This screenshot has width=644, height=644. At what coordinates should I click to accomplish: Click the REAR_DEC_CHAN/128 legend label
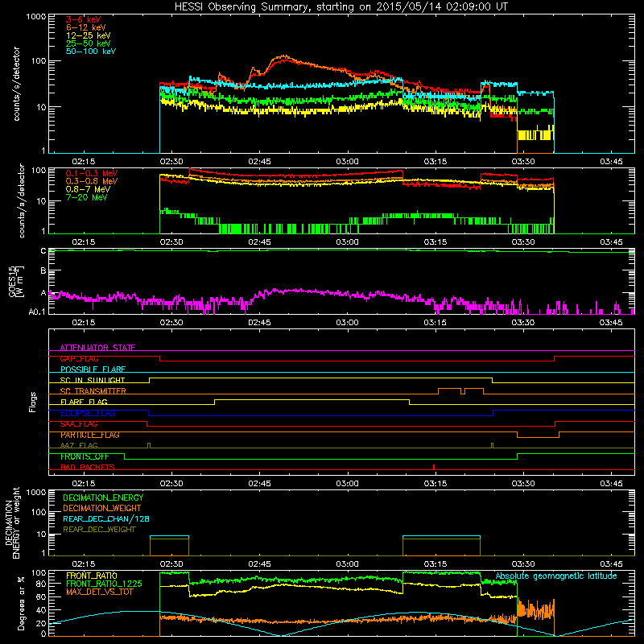(106, 518)
